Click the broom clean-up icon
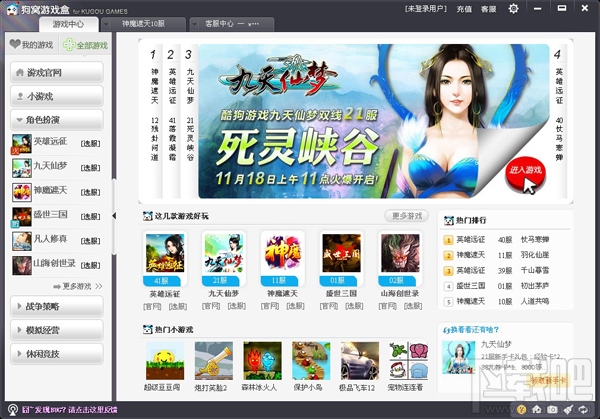The image size is (600, 419). 568,409
